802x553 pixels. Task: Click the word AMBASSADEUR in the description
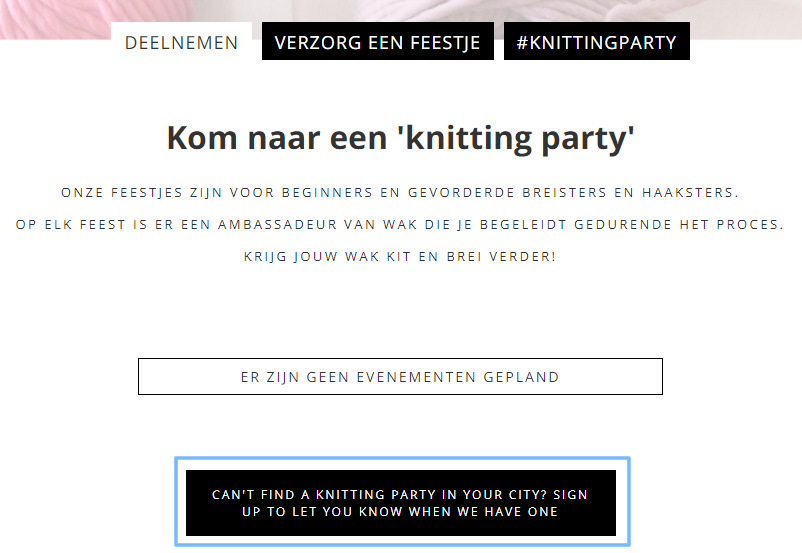[278, 225]
